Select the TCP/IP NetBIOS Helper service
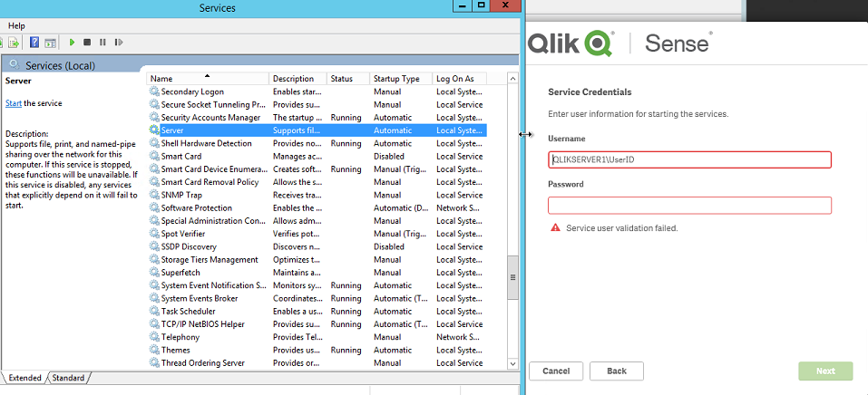This screenshot has width=868, height=395. tap(317, 324)
